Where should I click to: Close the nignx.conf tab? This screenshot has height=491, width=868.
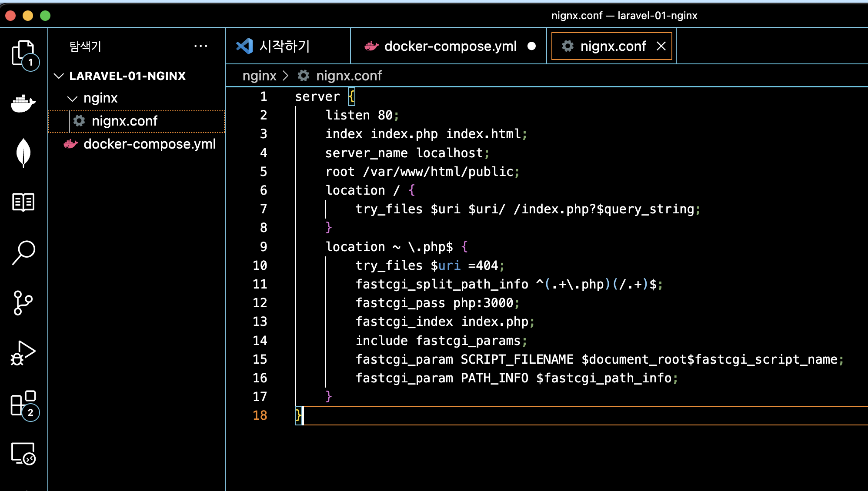coord(661,46)
